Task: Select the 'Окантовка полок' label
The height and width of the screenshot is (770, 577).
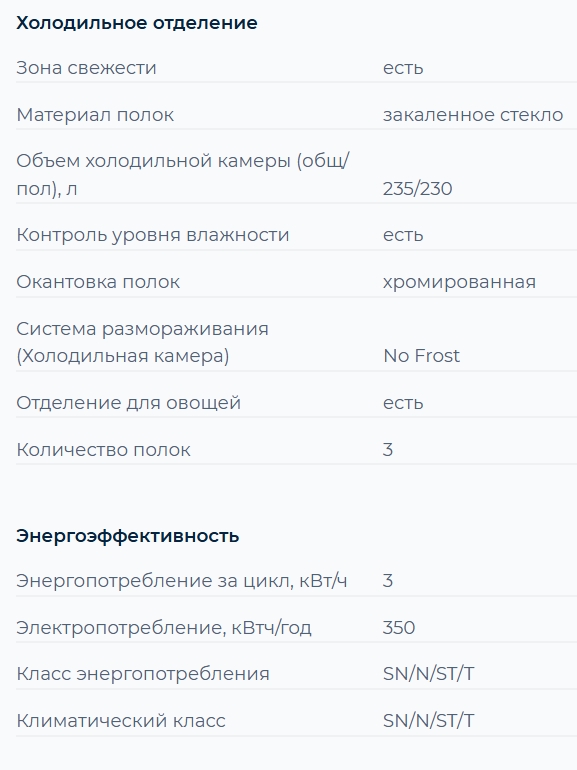Action: pos(98,282)
